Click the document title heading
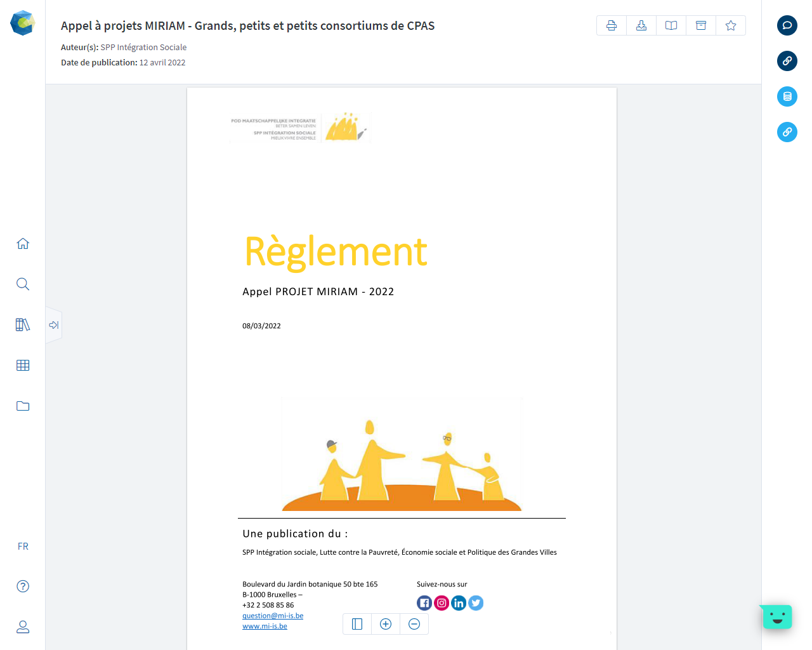Image resolution: width=812 pixels, height=650 pixels. click(x=248, y=26)
